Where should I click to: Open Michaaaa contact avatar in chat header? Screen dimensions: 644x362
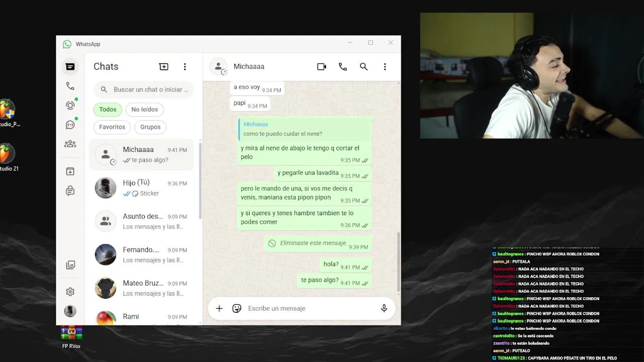pyautogui.click(x=218, y=66)
